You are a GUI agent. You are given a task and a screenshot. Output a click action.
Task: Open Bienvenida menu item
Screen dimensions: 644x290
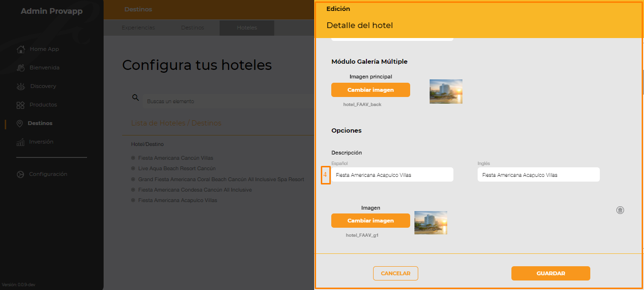tap(45, 68)
